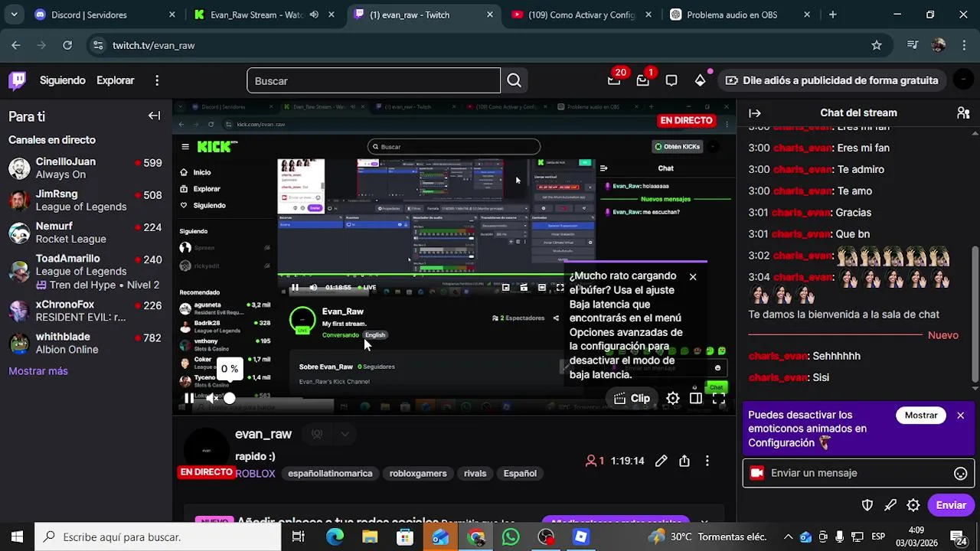Open the chat shield mode icon
Viewport: 980px width, 551px height.
(x=867, y=505)
